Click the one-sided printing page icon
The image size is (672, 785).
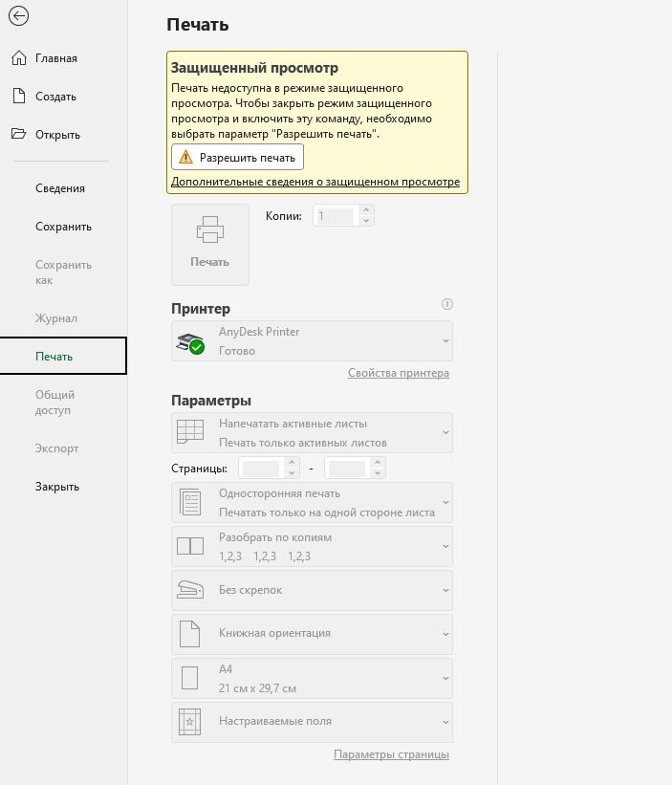[190, 502]
